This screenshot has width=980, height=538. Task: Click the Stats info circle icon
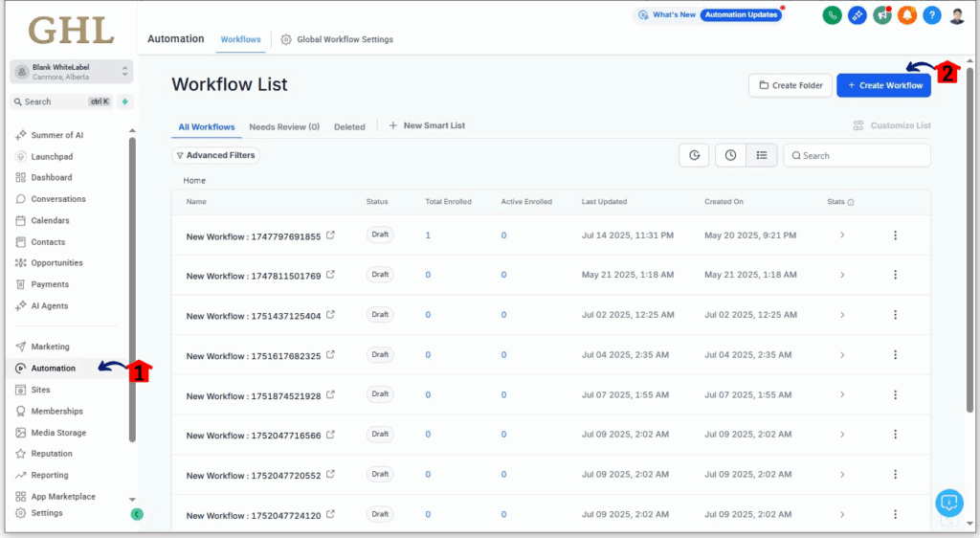(851, 202)
